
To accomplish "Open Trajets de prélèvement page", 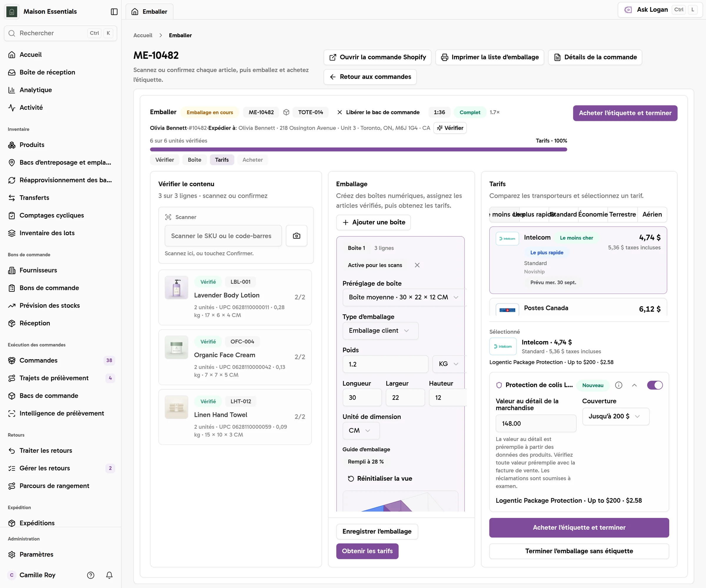I will tap(61, 378).
